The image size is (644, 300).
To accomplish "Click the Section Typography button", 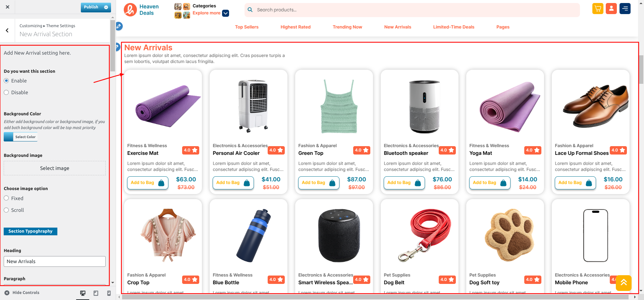I will (x=31, y=231).
